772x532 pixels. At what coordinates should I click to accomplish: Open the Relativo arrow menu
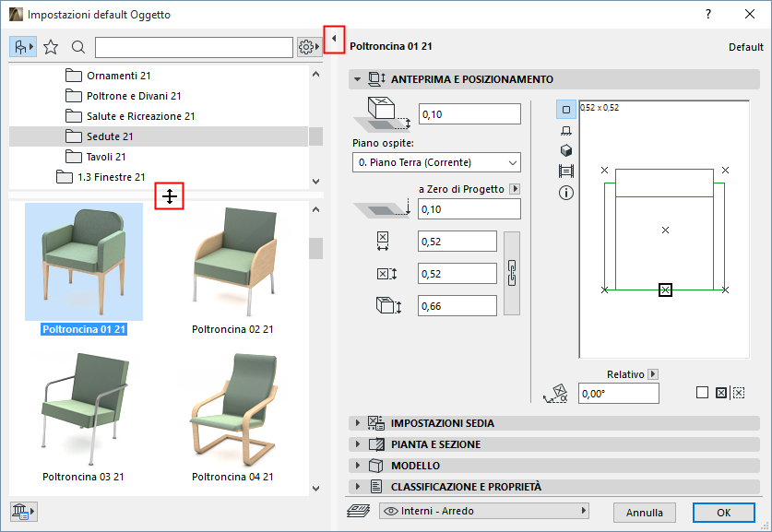[653, 374]
